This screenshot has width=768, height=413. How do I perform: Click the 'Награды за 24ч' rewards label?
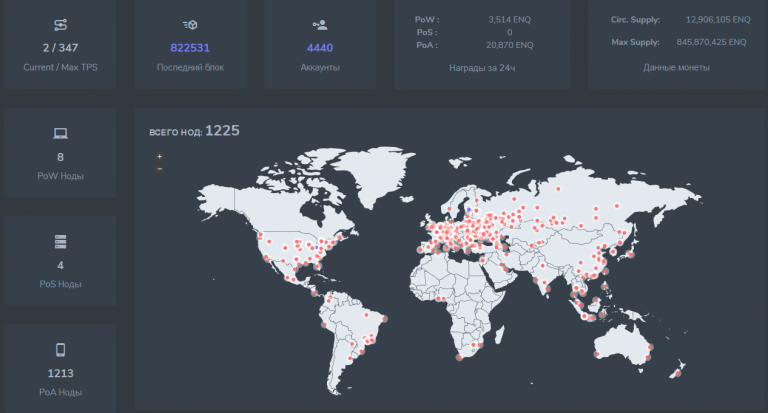(x=481, y=67)
